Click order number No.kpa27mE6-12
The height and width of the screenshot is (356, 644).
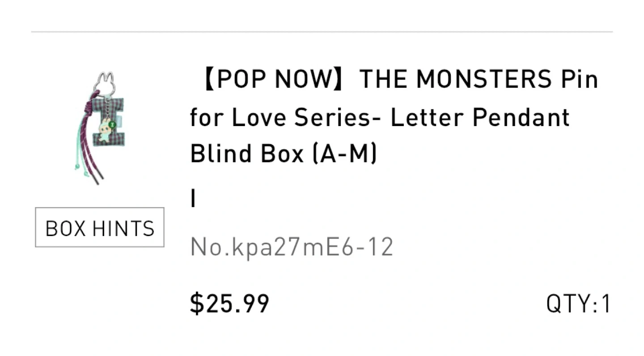pyautogui.click(x=292, y=247)
